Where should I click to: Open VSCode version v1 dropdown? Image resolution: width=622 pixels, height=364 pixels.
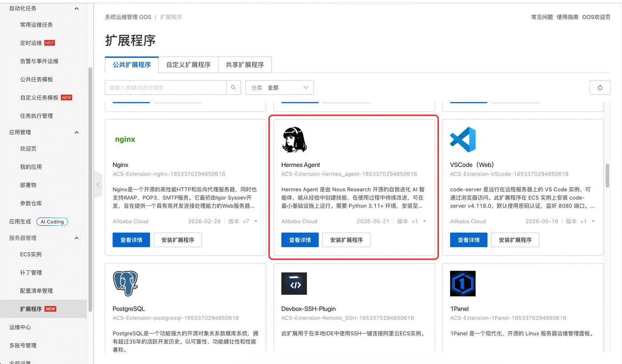593,221
